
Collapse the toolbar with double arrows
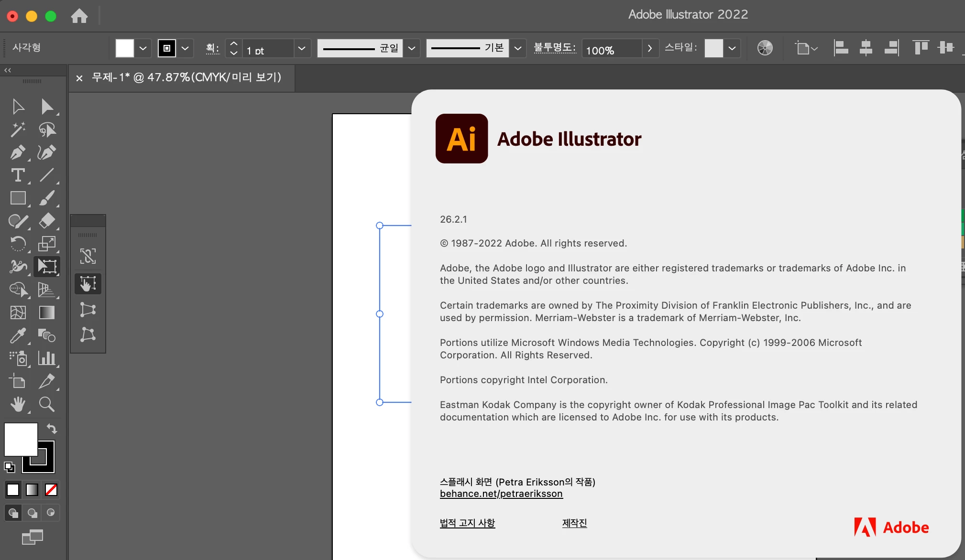coord(8,70)
